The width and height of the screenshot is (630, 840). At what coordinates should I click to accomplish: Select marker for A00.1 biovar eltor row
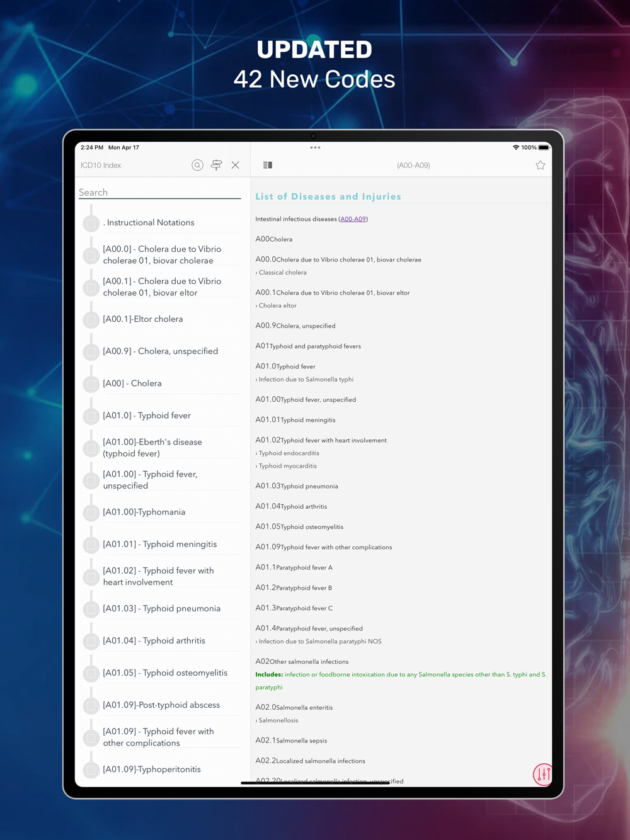[x=91, y=287]
